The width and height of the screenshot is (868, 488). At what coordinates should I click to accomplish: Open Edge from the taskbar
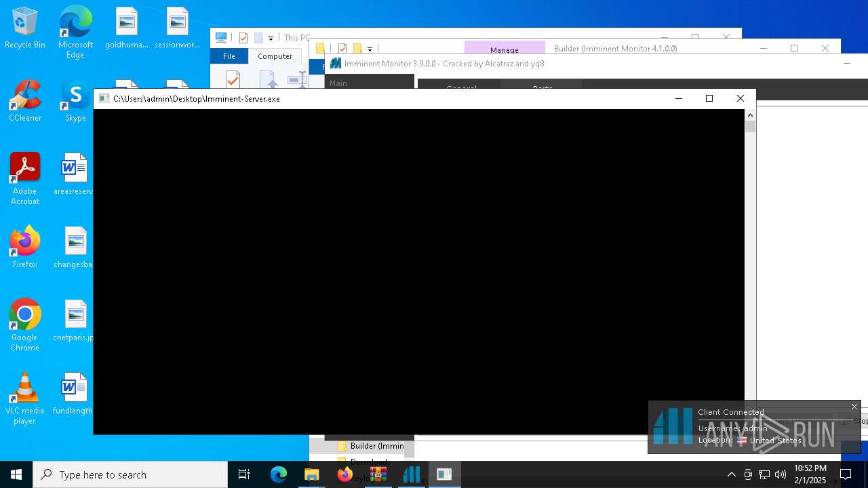[279, 474]
